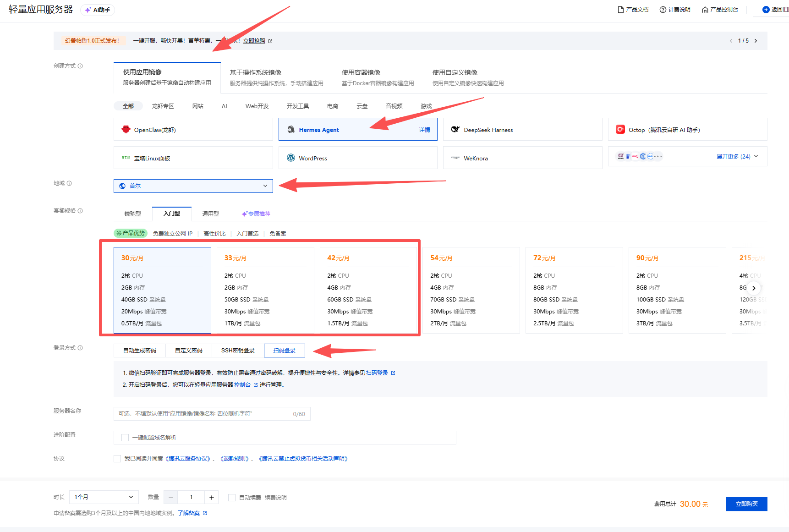Go to 产品控制台 via the top bar
789x532 pixels.
coord(720,10)
